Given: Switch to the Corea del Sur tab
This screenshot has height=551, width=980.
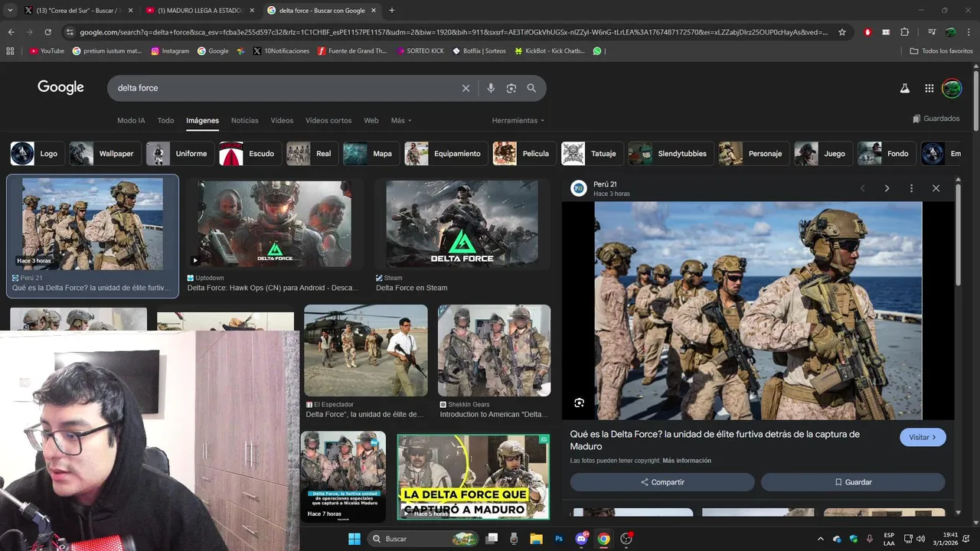Looking at the screenshot, I should pos(77,11).
